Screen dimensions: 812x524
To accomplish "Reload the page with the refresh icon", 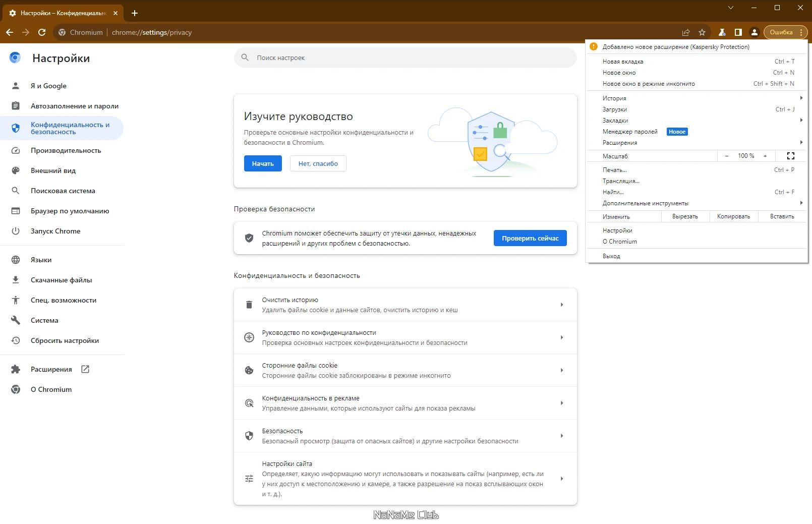I will 42,32.
